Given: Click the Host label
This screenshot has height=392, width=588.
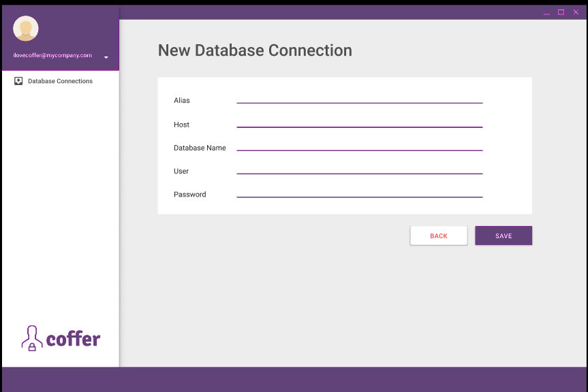Looking at the screenshot, I should pyautogui.click(x=181, y=125).
